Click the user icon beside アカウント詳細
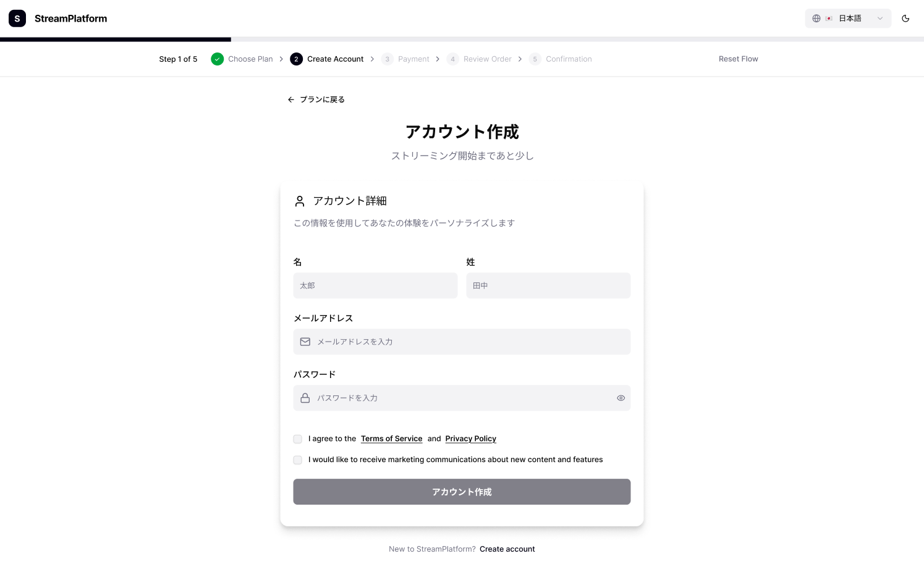Viewport: 924px width, 572px height. [300, 201]
